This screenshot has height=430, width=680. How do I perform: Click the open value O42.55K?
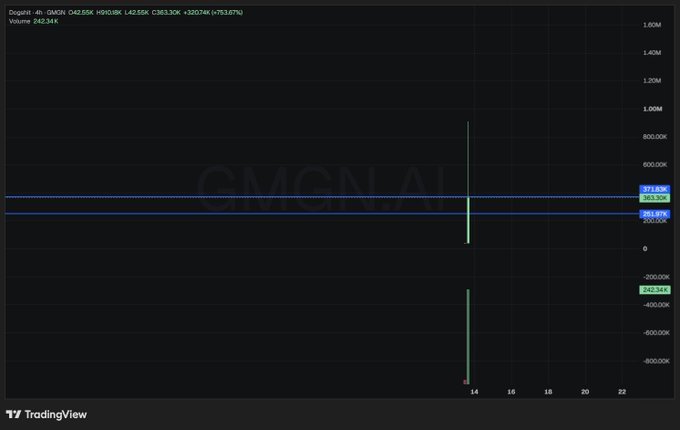(81, 13)
